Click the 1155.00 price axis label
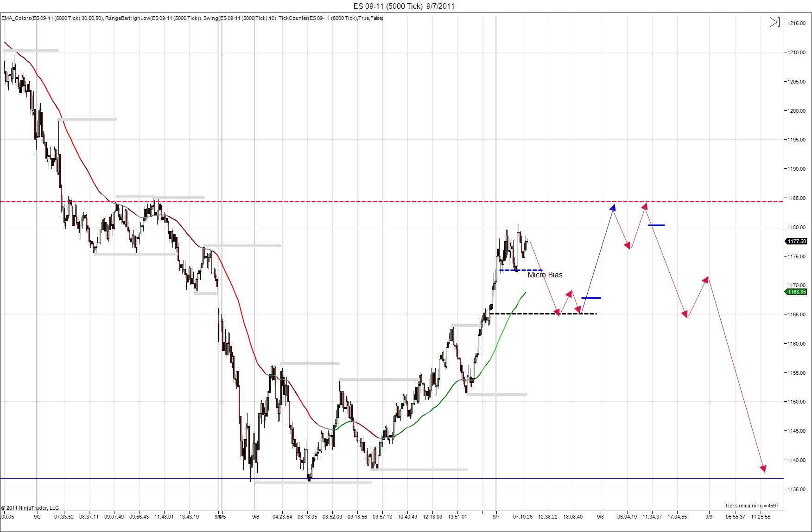The height and width of the screenshot is (532, 812). click(797, 373)
